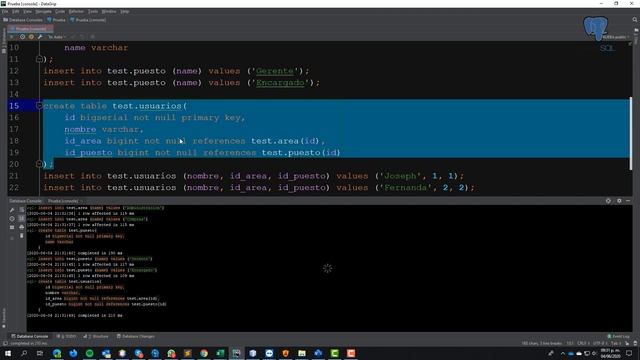Viewport: 640px width, 360px height.
Task: Open Search Everywhere magnifier at top right
Action: [635, 20]
